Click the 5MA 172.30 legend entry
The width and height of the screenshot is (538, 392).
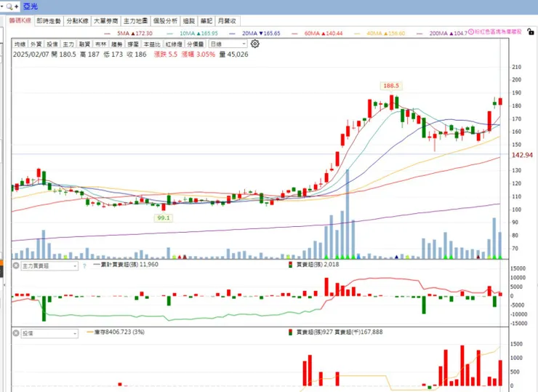pyautogui.click(x=129, y=33)
